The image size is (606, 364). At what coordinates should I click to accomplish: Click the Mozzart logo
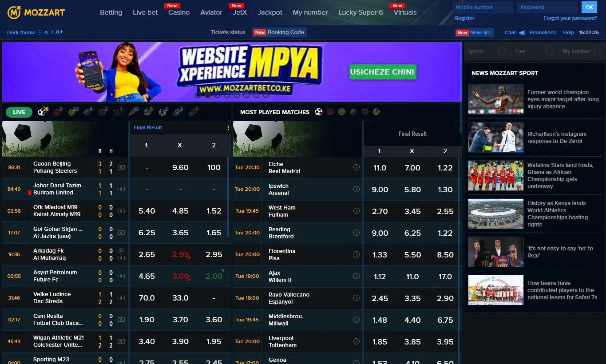pyautogui.click(x=36, y=12)
